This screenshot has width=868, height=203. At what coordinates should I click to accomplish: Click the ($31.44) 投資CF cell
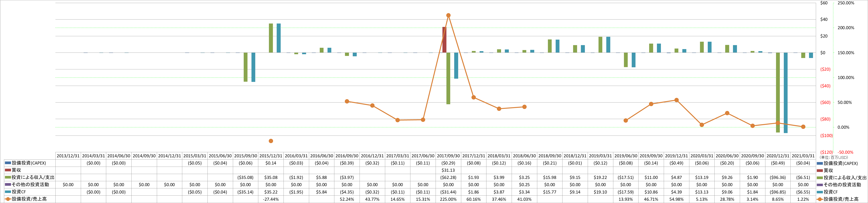coord(448,192)
